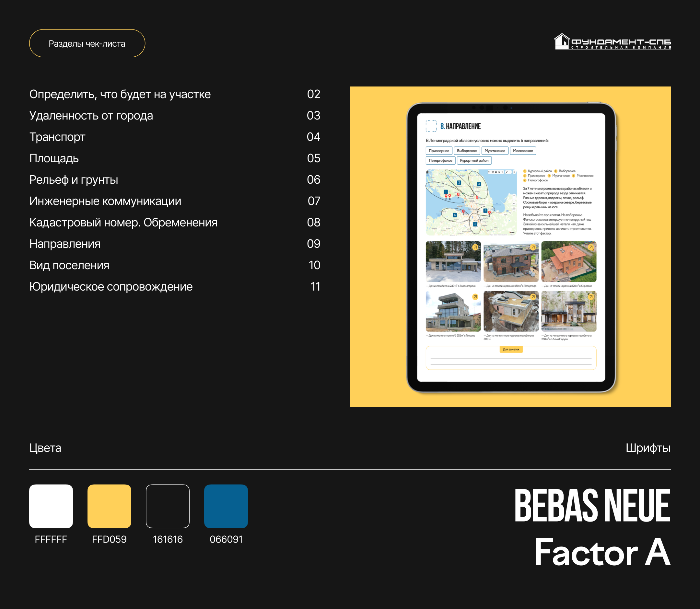700x609 pixels.
Task: Click map marker number 5
Action: (475, 224)
